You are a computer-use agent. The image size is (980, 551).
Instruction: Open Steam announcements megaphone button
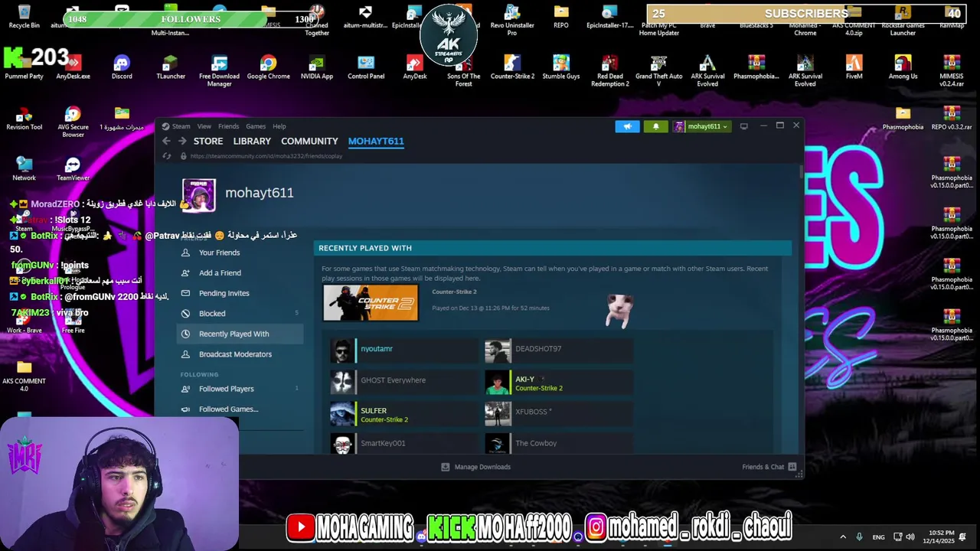coord(627,126)
